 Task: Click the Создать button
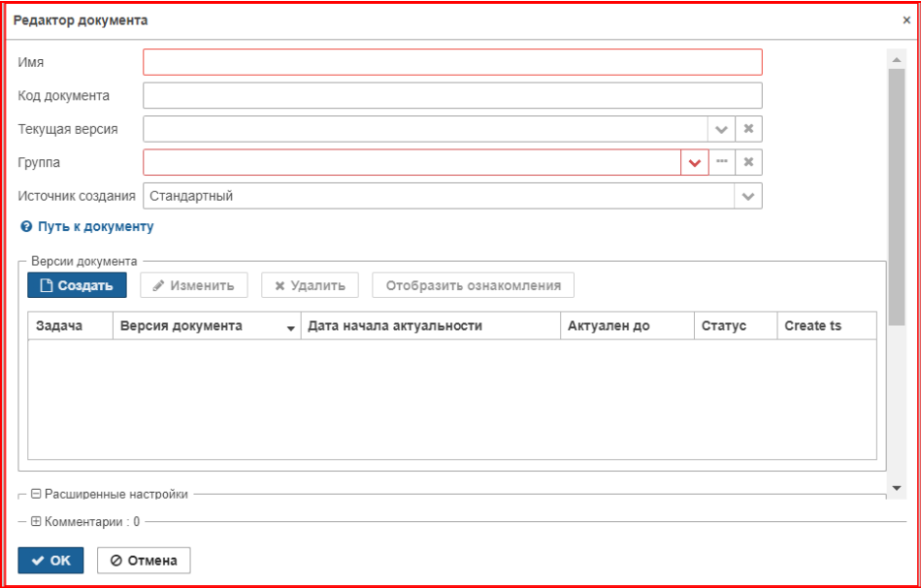pyautogui.click(x=77, y=285)
